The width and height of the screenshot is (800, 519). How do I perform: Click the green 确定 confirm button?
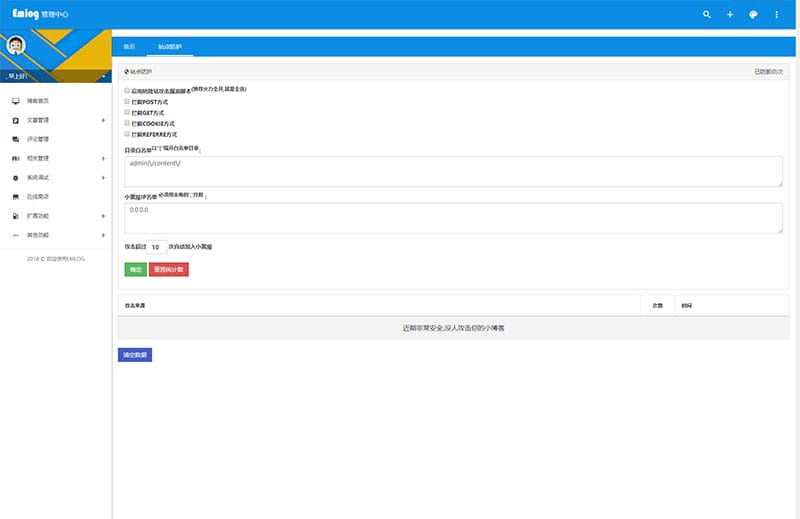point(134,269)
